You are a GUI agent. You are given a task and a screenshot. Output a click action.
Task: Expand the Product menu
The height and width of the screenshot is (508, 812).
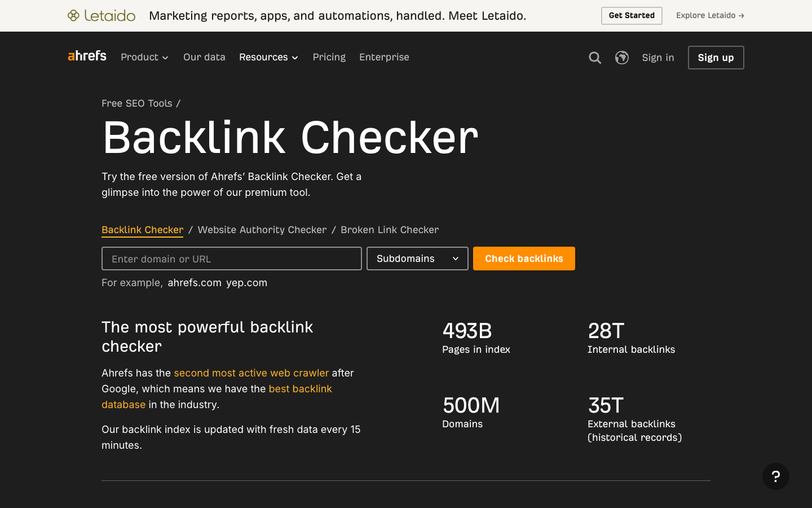point(145,57)
